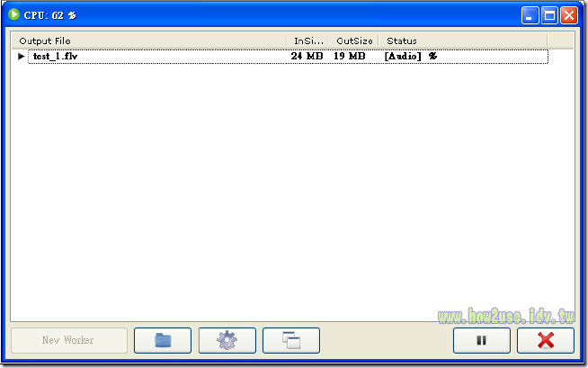Close the window with title bar X

click(569, 15)
